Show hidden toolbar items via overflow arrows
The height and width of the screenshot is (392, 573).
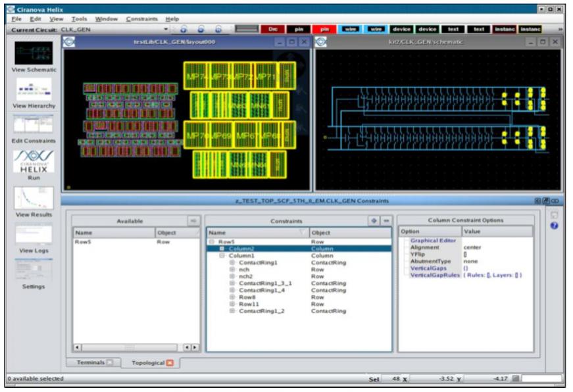click(560, 29)
